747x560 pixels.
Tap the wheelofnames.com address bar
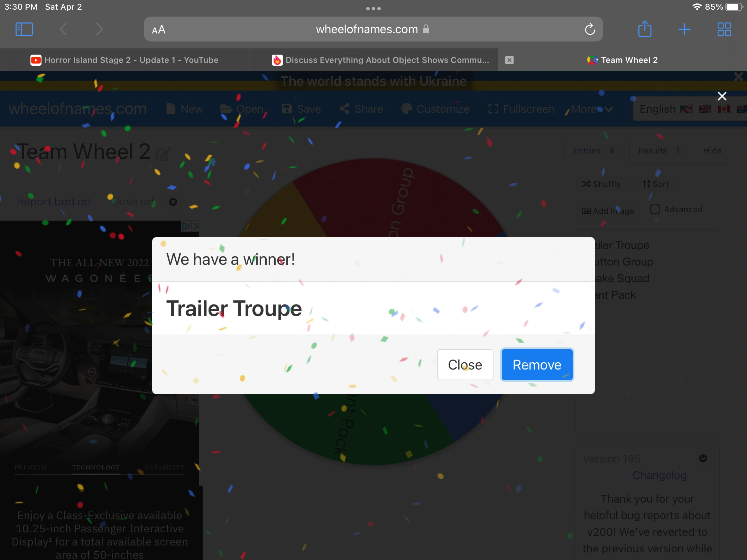point(367,29)
